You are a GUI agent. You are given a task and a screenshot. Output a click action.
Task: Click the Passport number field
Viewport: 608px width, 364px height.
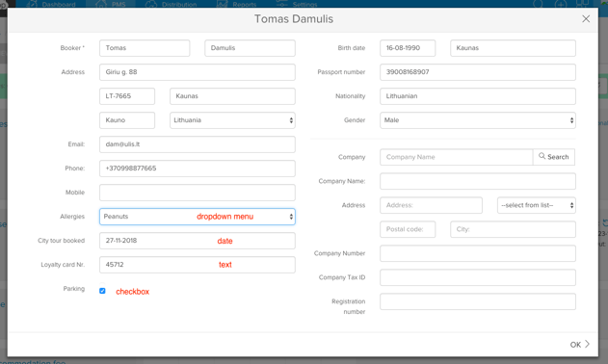pyautogui.click(x=478, y=72)
